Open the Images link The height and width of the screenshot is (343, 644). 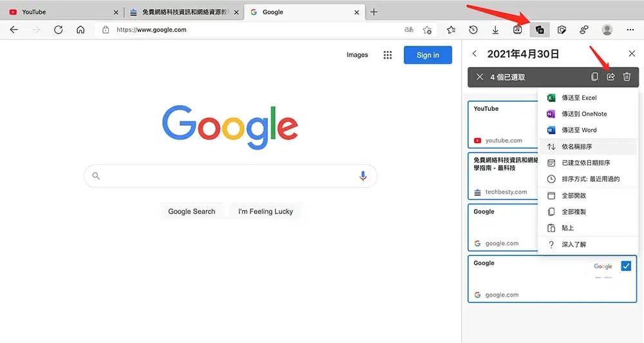click(x=357, y=55)
